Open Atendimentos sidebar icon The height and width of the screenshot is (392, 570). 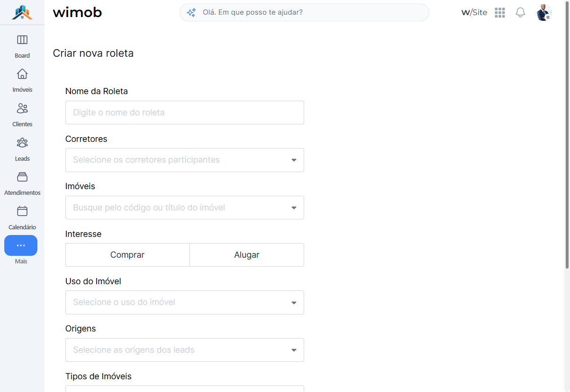pyautogui.click(x=22, y=177)
